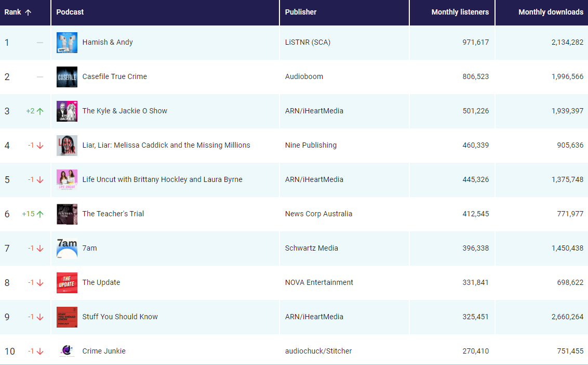Sort by Monthly listeners column header

point(460,12)
